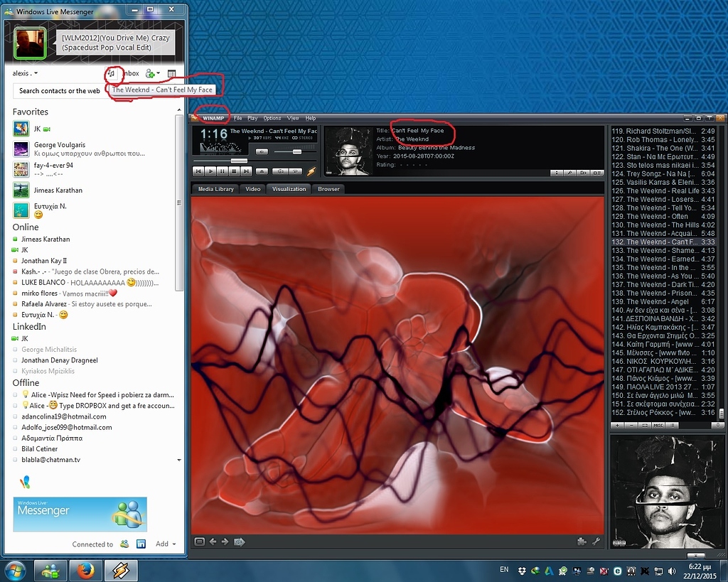Viewport: 728px width, 582px height.
Task: Toggle shuffle playback in Winamp
Action: coord(281,171)
